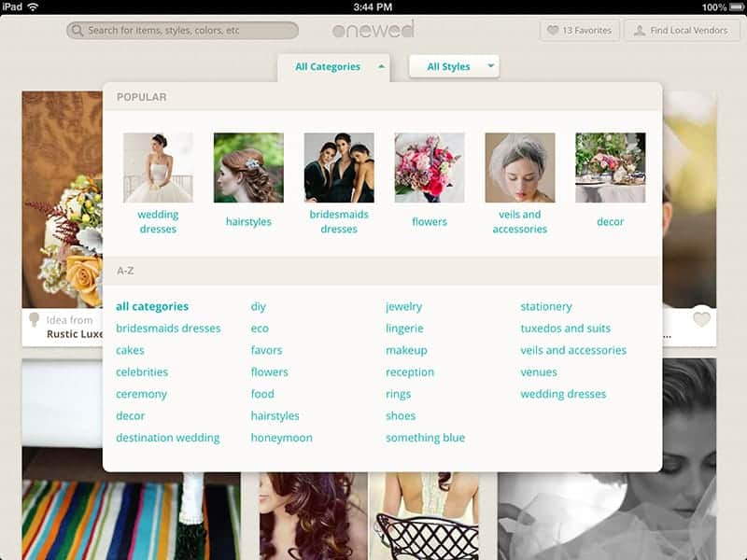Select the wedding dresses popular thumbnail
The width and height of the screenshot is (747, 560).
click(x=158, y=168)
